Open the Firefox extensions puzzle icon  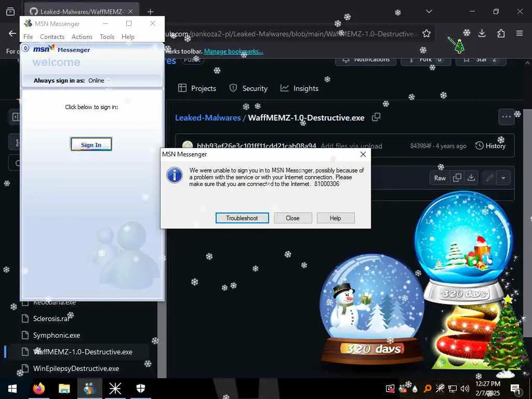tap(501, 33)
